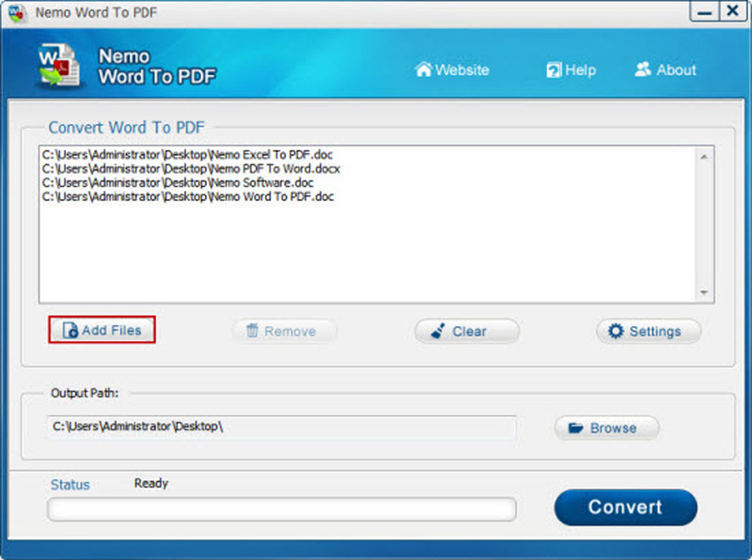Screen dimensions: 752x560
Task: Click the broom icon on Clear
Action: point(437,331)
